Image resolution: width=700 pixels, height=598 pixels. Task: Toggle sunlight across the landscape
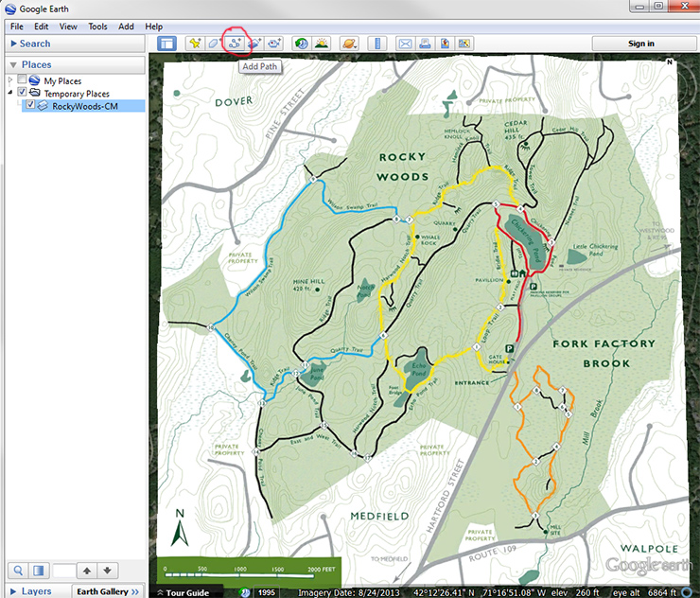click(321, 44)
